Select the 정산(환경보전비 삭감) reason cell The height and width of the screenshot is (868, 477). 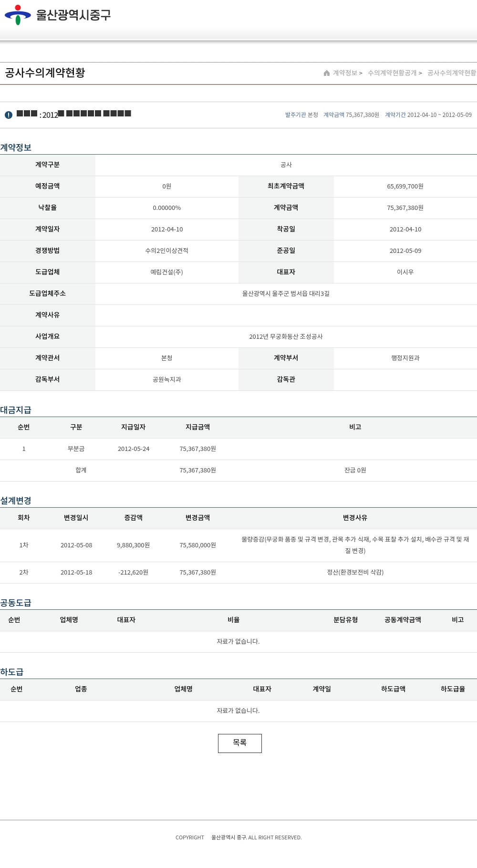tap(355, 572)
